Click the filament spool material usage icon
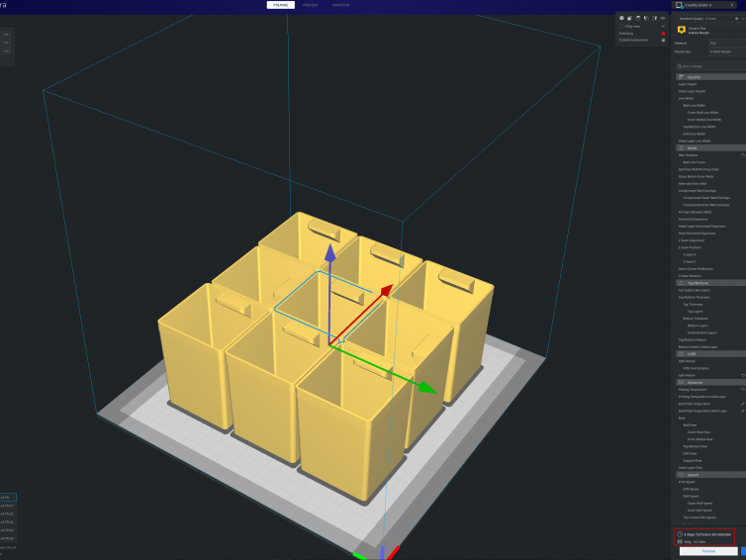Screen dimensions: 746x560 coord(680,541)
